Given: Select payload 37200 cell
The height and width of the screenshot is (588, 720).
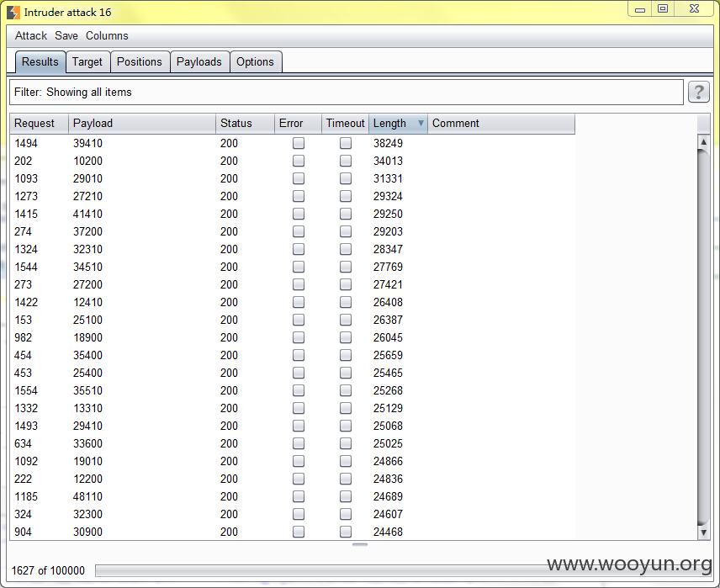Looking at the screenshot, I should coord(87,231).
